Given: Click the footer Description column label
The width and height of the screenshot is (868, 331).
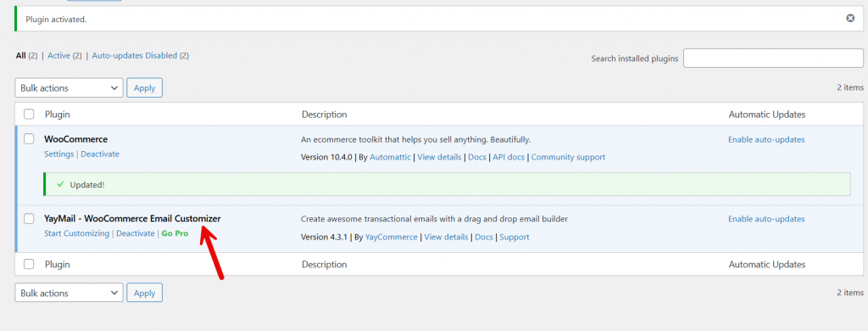Looking at the screenshot, I should coord(325,265).
